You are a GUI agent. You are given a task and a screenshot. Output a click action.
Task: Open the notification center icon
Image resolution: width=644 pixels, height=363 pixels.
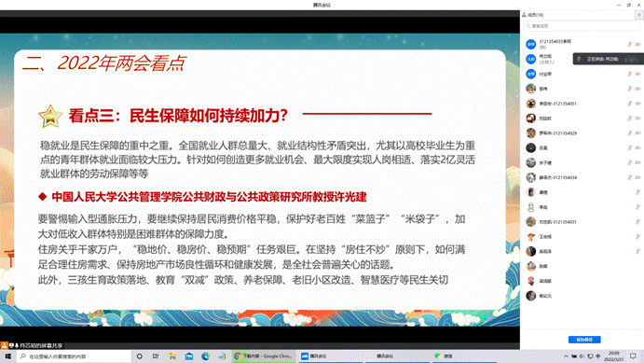pyautogui.click(x=634, y=356)
